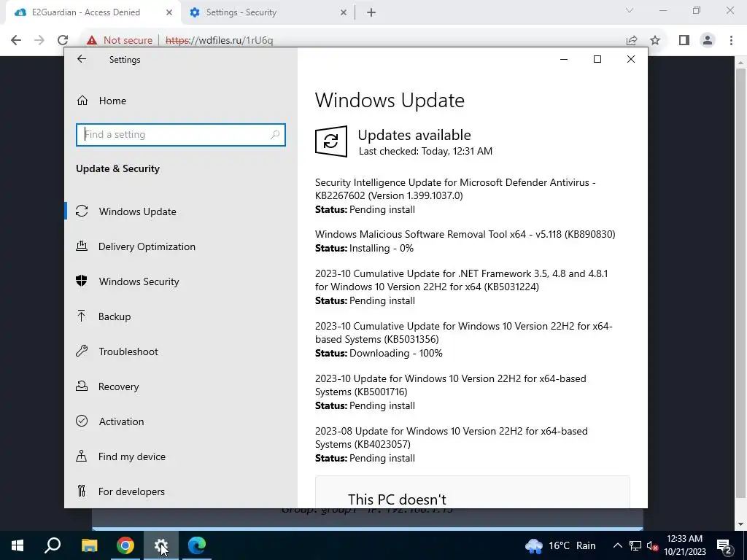Open Microsoft Edge from taskbar

[197, 545]
